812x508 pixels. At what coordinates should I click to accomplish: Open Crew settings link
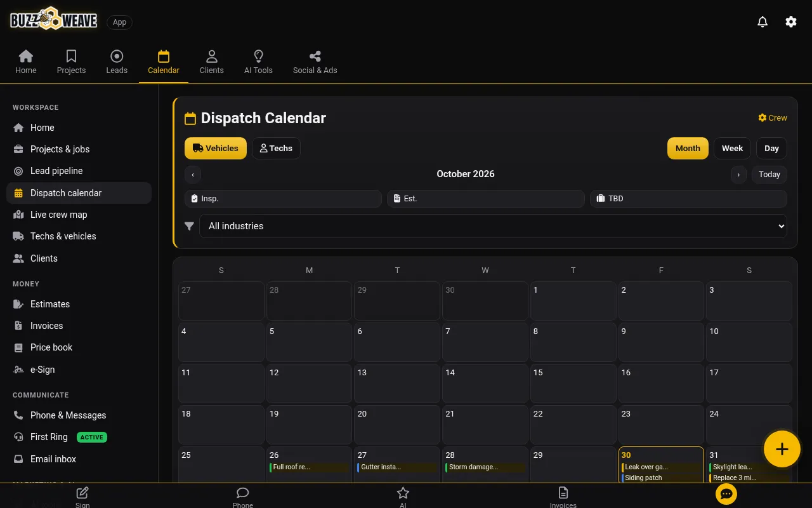[x=773, y=118]
